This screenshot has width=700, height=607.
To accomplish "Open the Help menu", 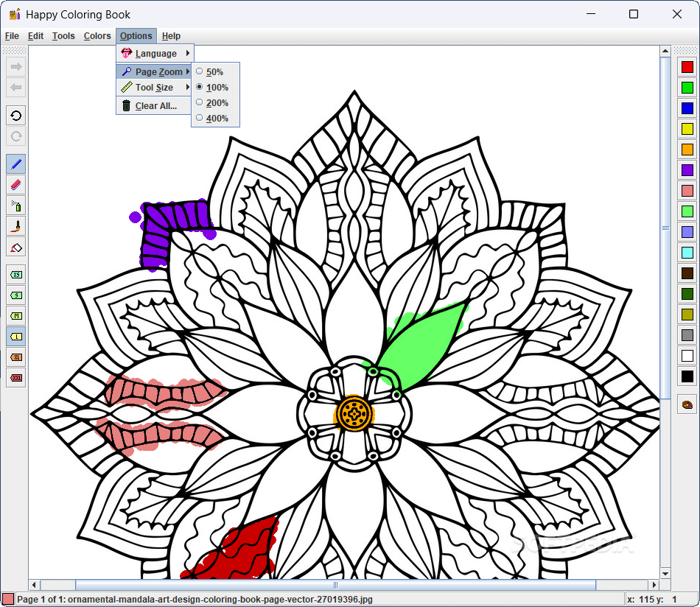I will [171, 36].
